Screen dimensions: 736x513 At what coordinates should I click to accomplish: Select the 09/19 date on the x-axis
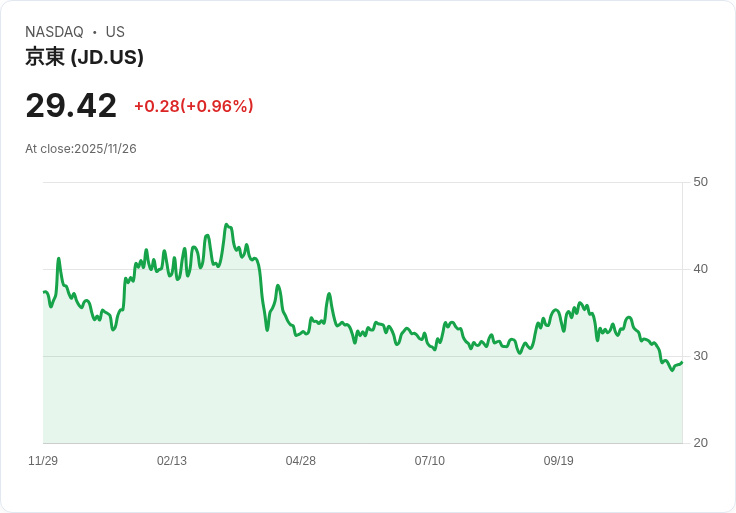[559, 461]
